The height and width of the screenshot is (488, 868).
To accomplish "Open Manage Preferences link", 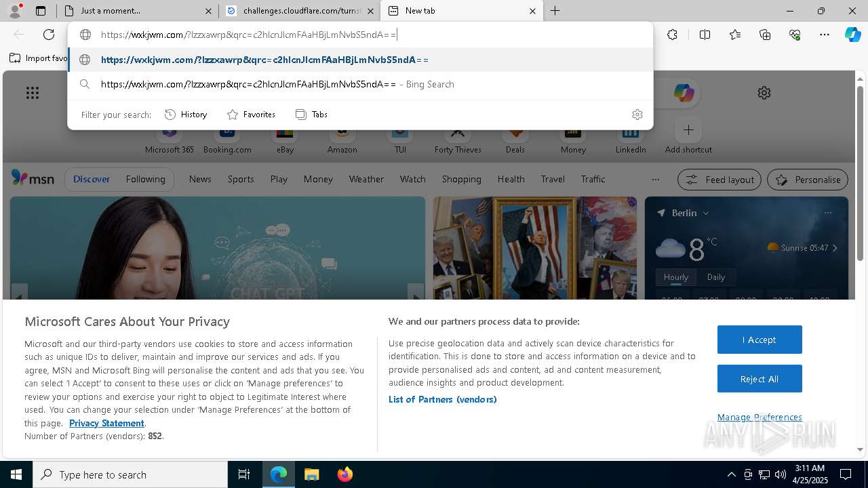I will click(759, 417).
